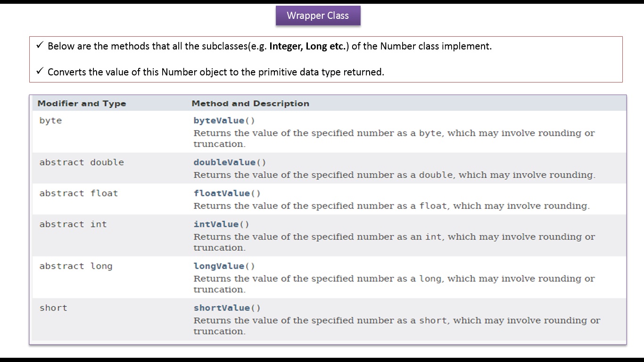Viewport: 644px width, 362px height.
Task: Click the doubleValue description sentence
Action: (x=394, y=175)
